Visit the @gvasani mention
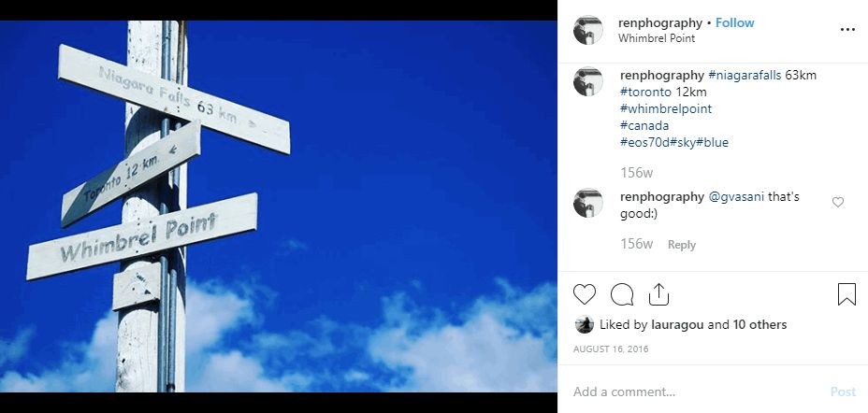 737,197
